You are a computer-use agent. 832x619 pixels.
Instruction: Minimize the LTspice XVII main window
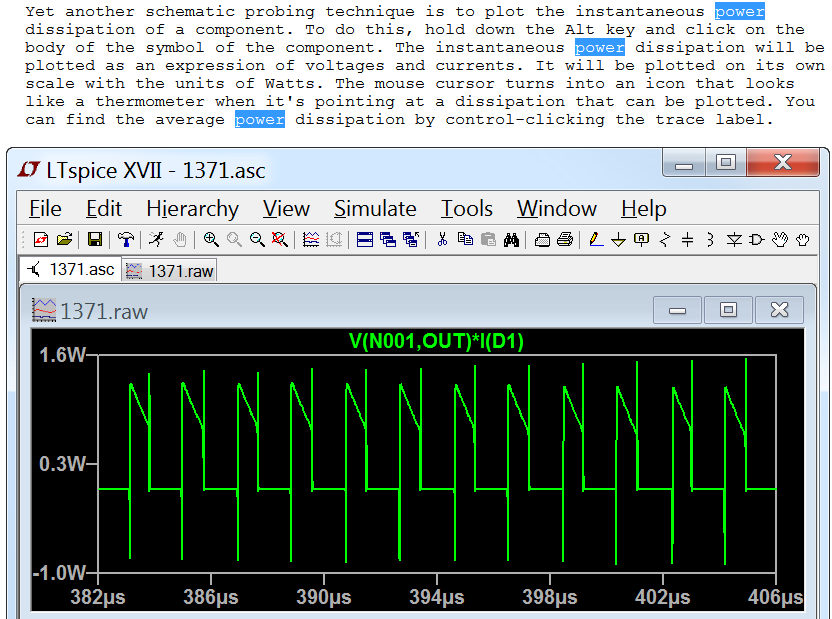click(x=684, y=162)
